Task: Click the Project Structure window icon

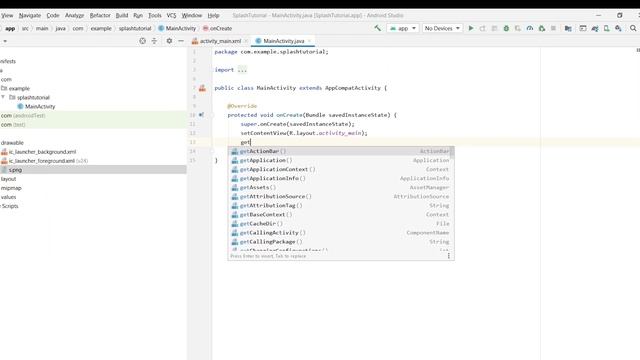Action: pos(583,28)
